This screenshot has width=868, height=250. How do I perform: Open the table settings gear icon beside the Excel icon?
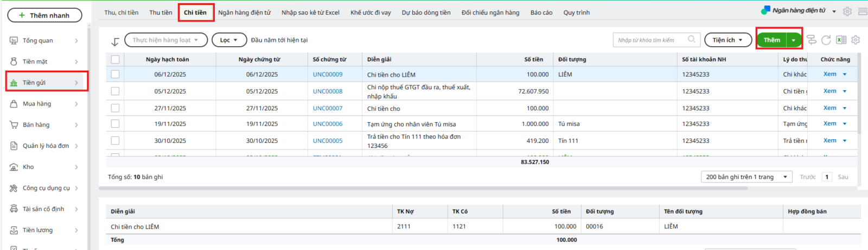click(x=856, y=40)
